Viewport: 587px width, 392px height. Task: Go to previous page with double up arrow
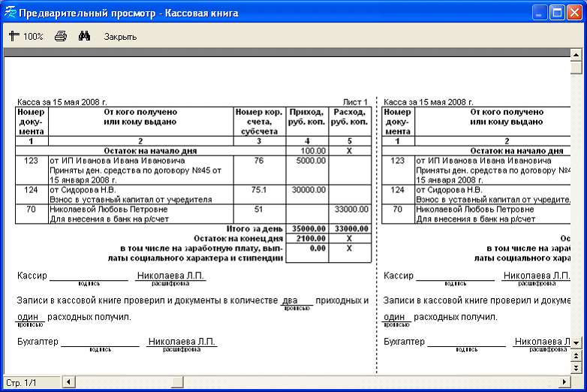click(576, 356)
